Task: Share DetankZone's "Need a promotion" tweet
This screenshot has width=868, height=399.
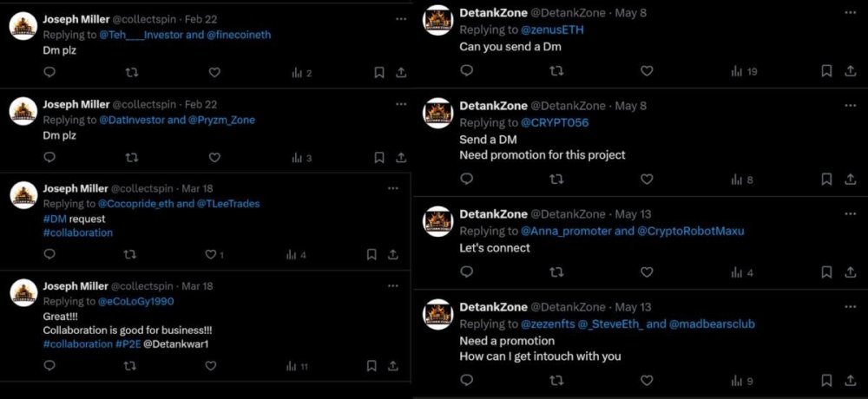Action: [x=848, y=381]
